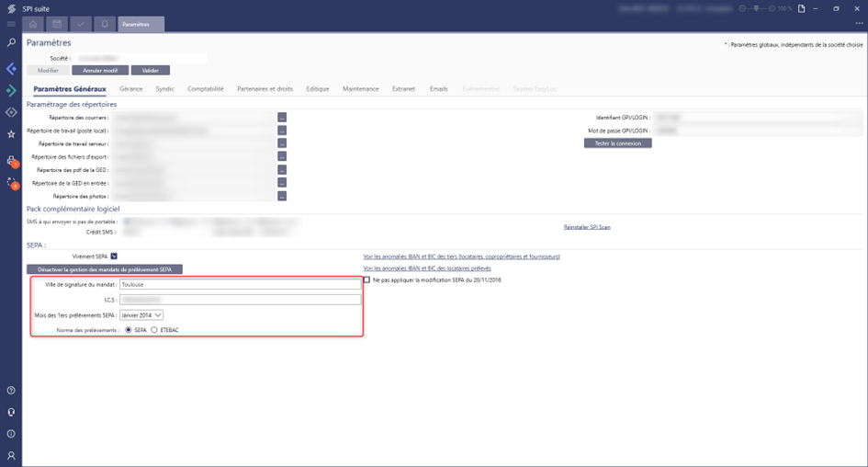868x467 pixels.
Task: Click the SPI suite logo
Action: pyautogui.click(x=11, y=9)
